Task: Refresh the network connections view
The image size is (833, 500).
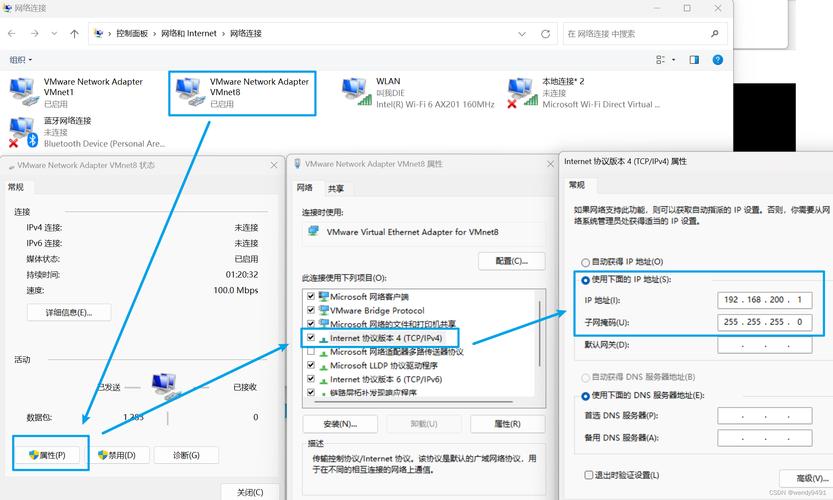Action: [x=546, y=33]
